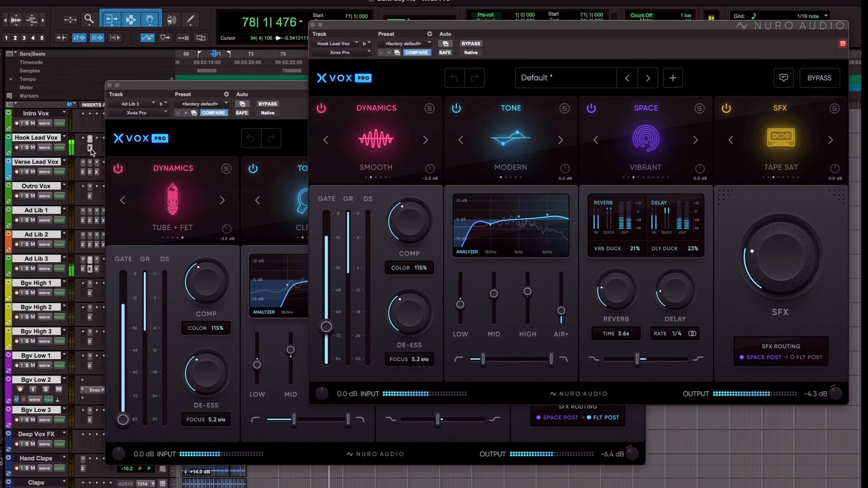Click the COMP knob in front window

pyautogui.click(x=409, y=222)
